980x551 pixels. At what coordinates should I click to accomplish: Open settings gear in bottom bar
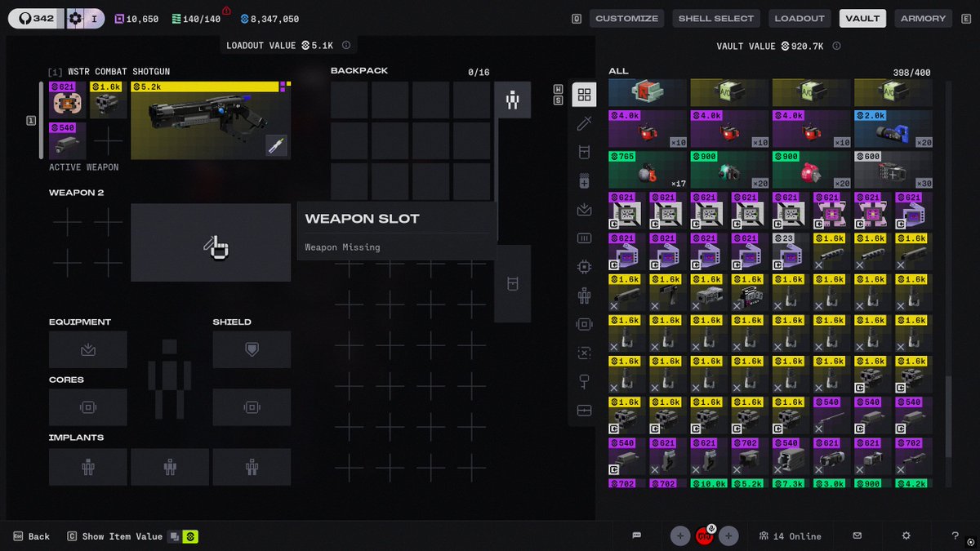tap(906, 535)
